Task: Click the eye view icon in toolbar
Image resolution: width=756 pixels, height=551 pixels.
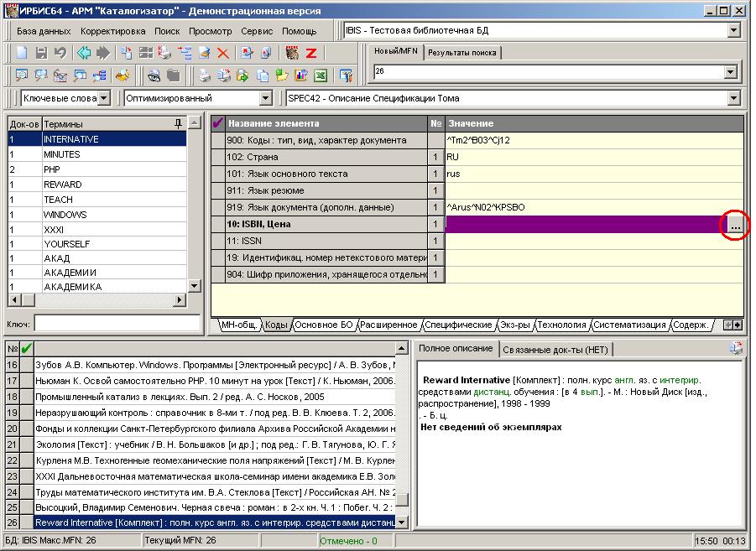Action: coord(154,75)
